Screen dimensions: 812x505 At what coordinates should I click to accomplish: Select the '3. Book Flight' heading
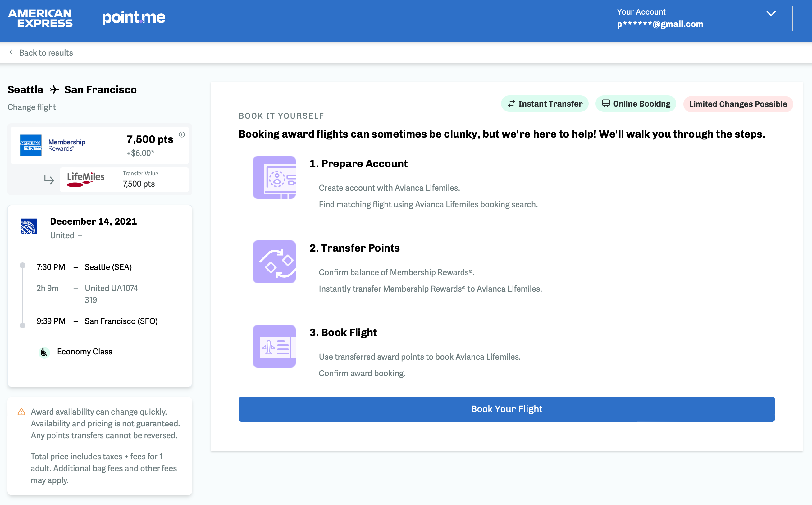[x=343, y=333]
